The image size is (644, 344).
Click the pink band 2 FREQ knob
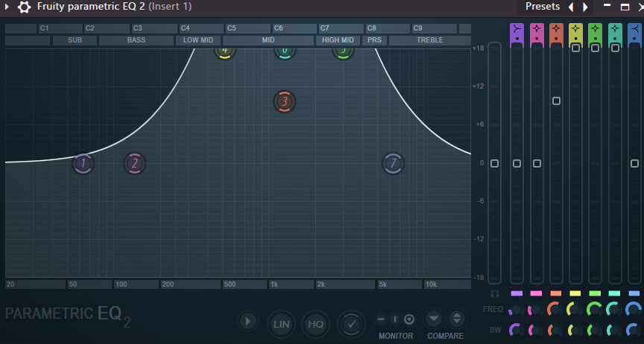536,309
